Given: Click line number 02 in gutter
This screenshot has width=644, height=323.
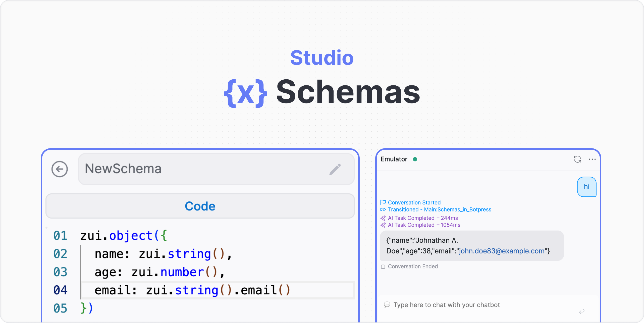Looking at the screenshot, I should (x=60, y=254).
